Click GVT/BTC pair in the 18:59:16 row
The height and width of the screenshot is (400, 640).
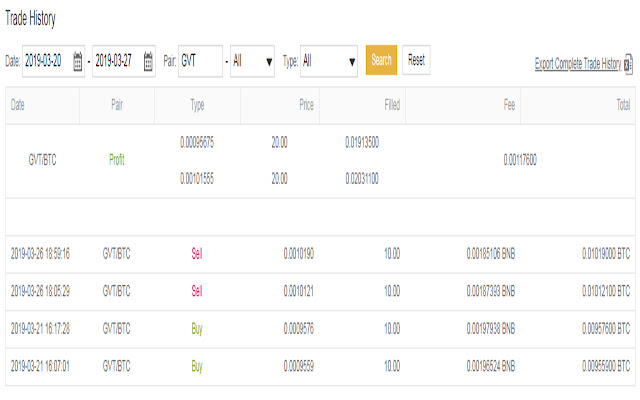click(x=117, y=254)
